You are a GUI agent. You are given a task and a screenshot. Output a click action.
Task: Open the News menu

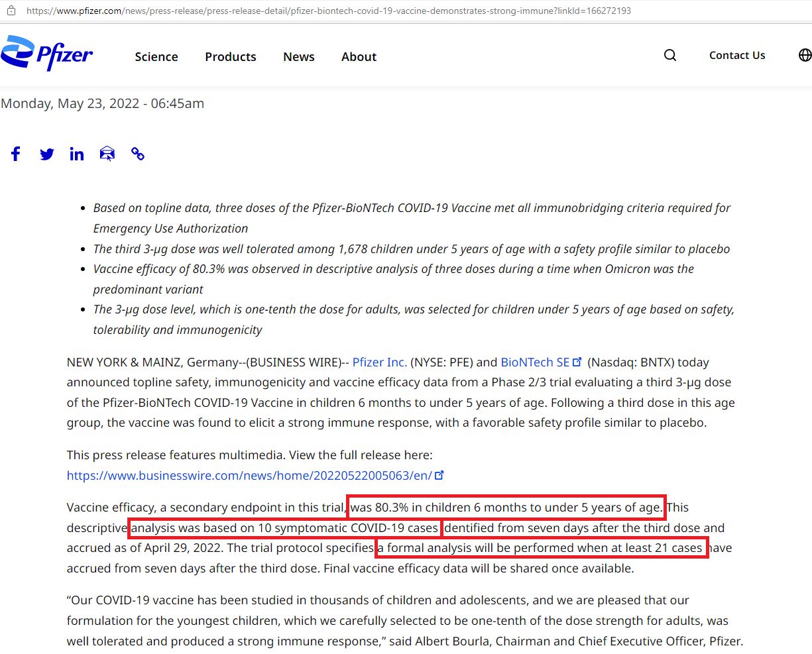(x=299, y=57)
